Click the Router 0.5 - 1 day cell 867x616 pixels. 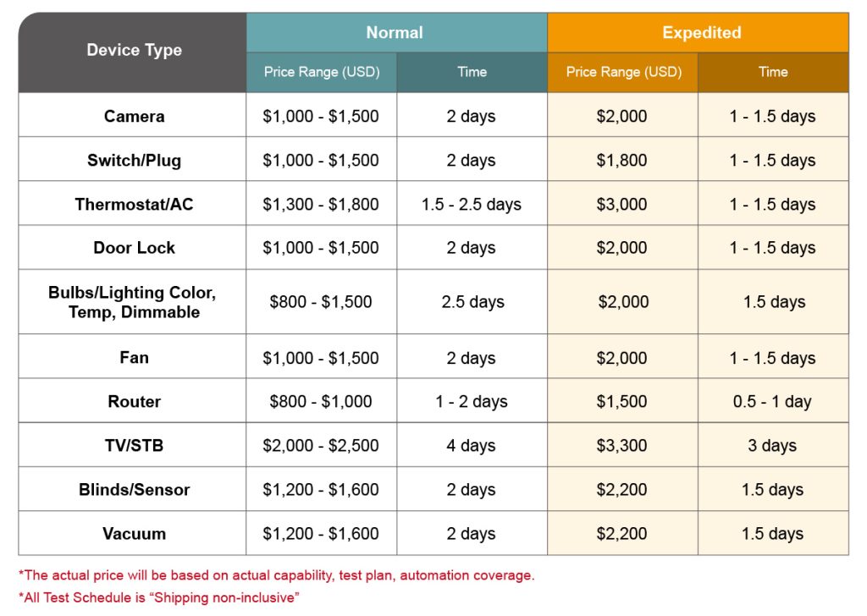coord(773,401)
